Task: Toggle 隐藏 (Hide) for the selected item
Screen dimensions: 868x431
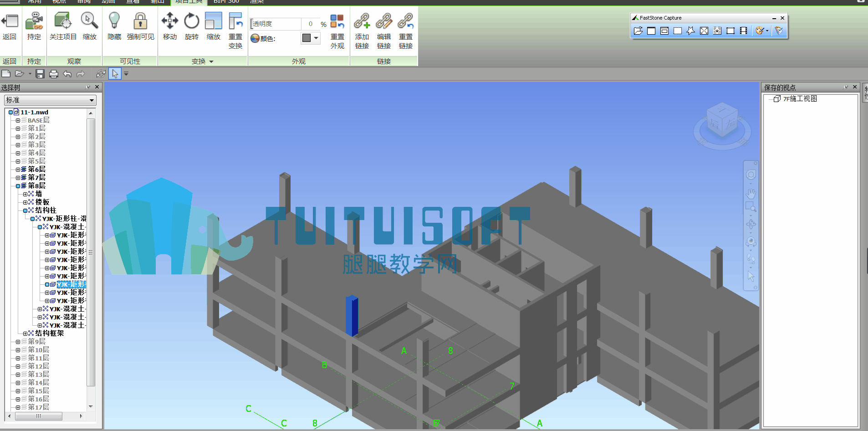Action: [114, 21]
